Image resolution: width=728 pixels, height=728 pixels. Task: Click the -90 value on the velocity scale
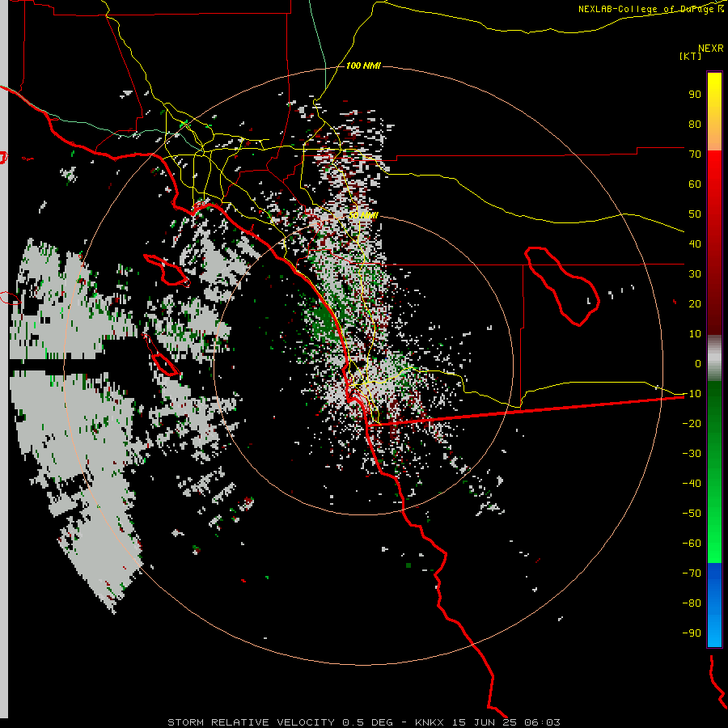[x=692, y=633]
